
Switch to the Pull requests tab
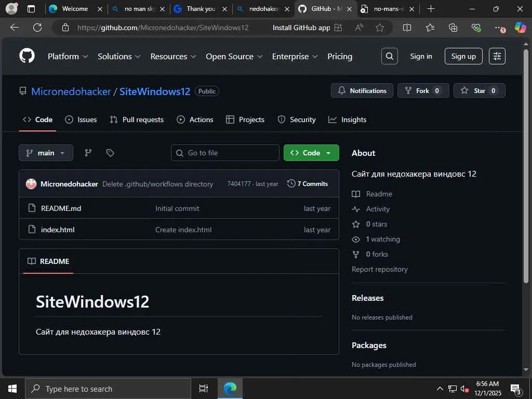pos(137,120)
